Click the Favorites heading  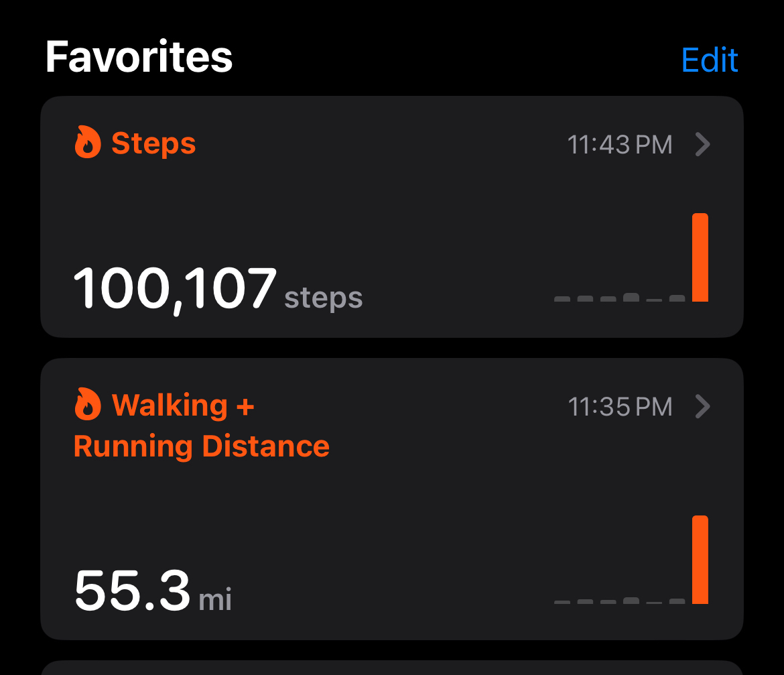pyautogui.click(x=139, y=58)
